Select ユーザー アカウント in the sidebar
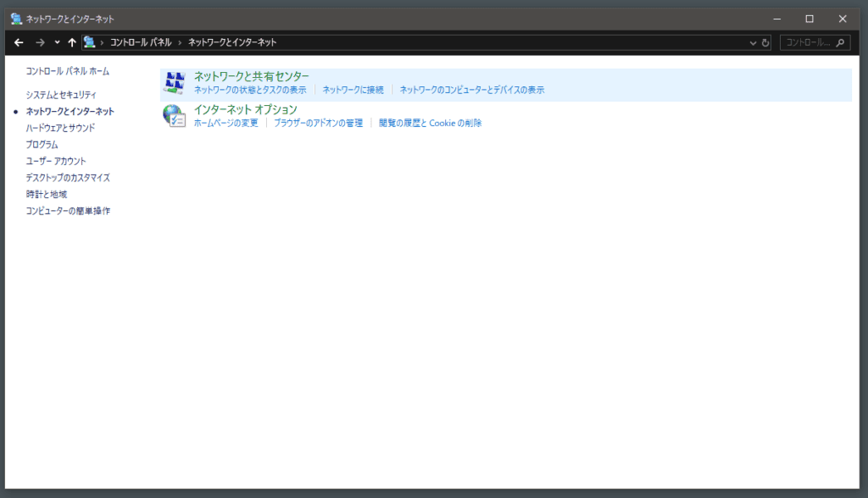The width and height of the screenshot is (868, 498). [x=56, y=161]
